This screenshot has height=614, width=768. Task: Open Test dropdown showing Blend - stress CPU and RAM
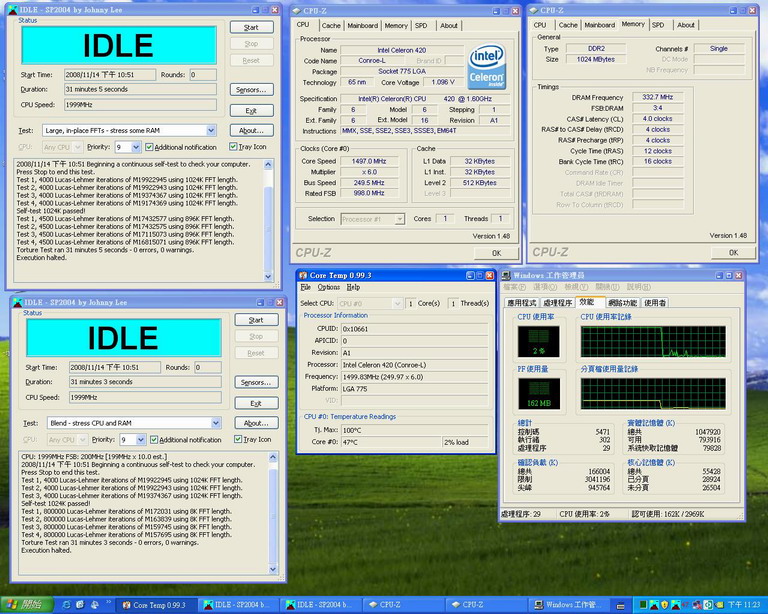pos(216,423)
